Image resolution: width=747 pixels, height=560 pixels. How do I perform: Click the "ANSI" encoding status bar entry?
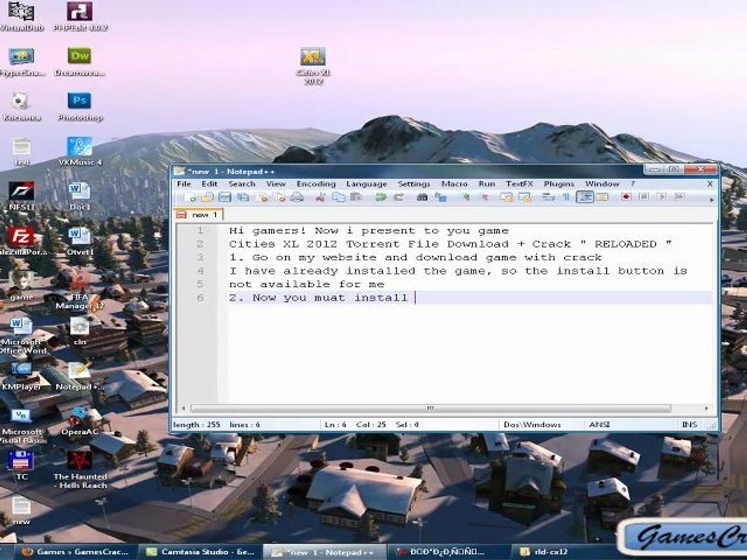[599, 425]
